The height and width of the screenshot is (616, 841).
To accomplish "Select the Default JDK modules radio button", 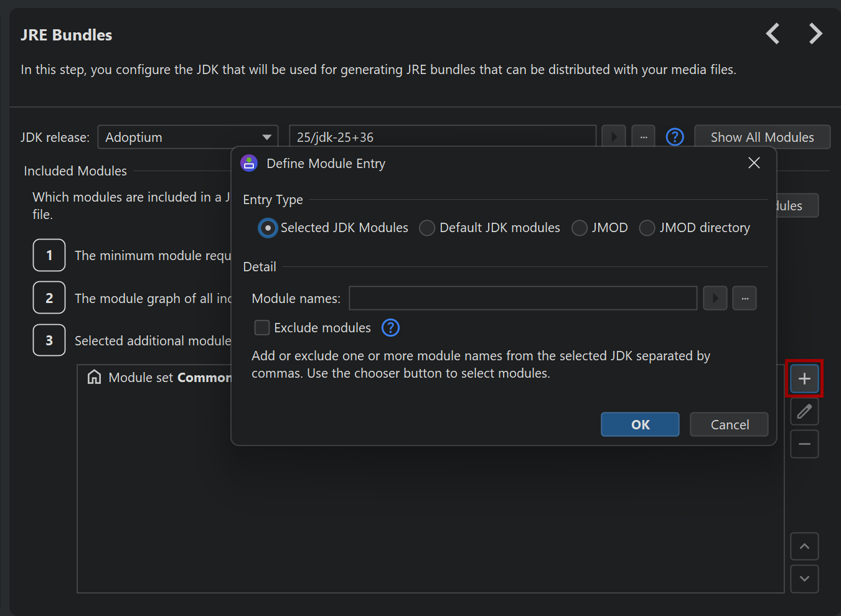I will (427, 228).
